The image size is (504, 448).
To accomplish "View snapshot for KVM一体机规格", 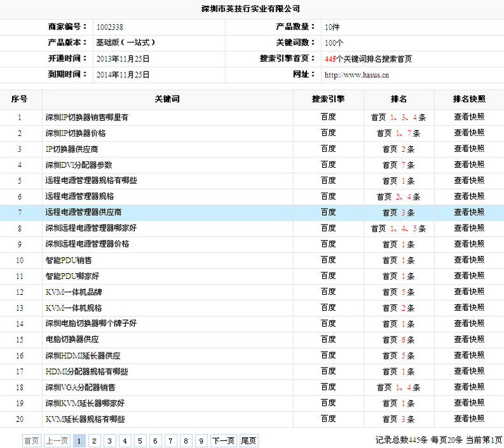I will point(469,308).
